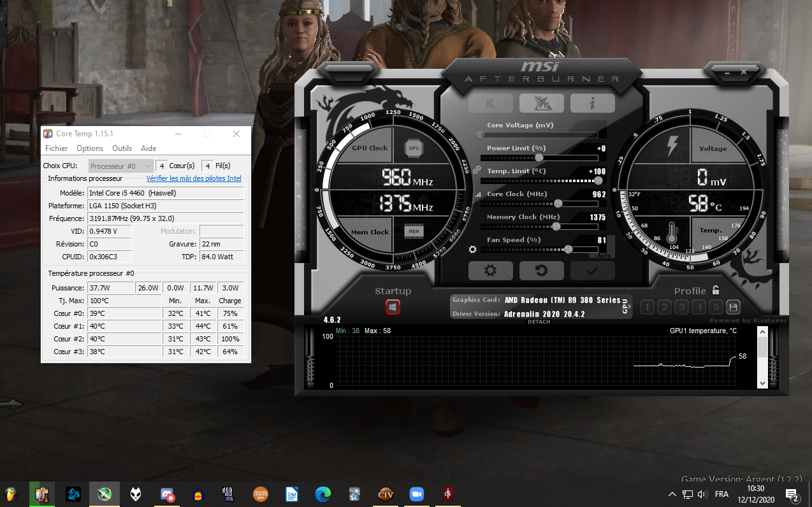Open the information 'i' button in Afterburner

pos(592,103)
